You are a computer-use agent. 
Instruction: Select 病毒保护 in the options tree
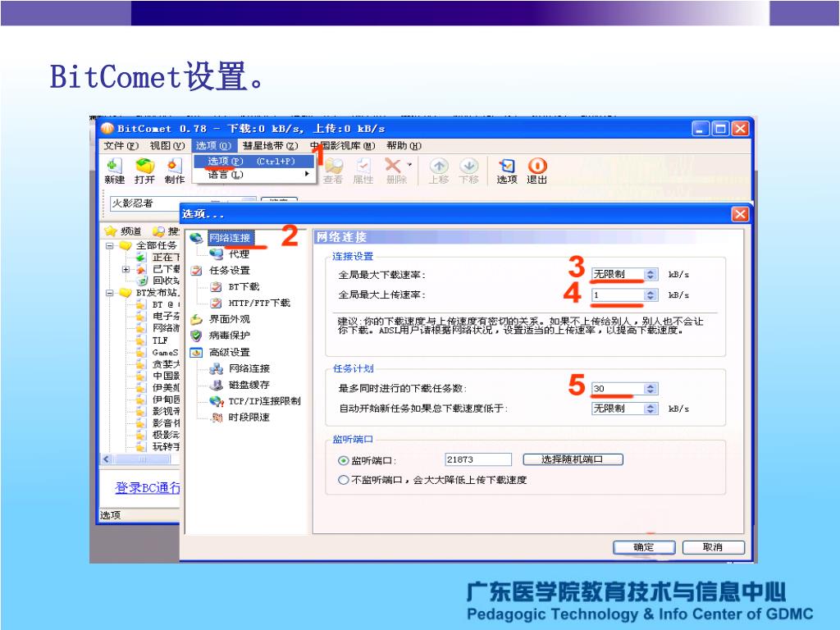coord(230,336)
